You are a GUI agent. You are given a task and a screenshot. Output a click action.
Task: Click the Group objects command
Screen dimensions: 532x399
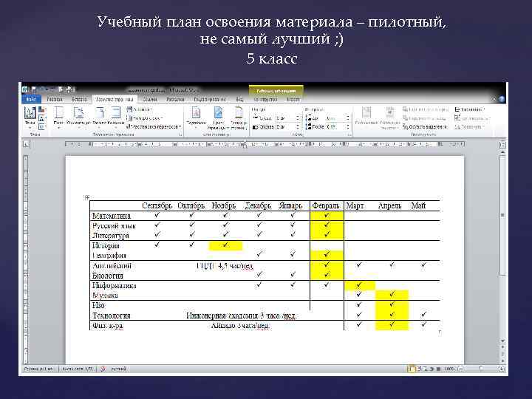472,118
